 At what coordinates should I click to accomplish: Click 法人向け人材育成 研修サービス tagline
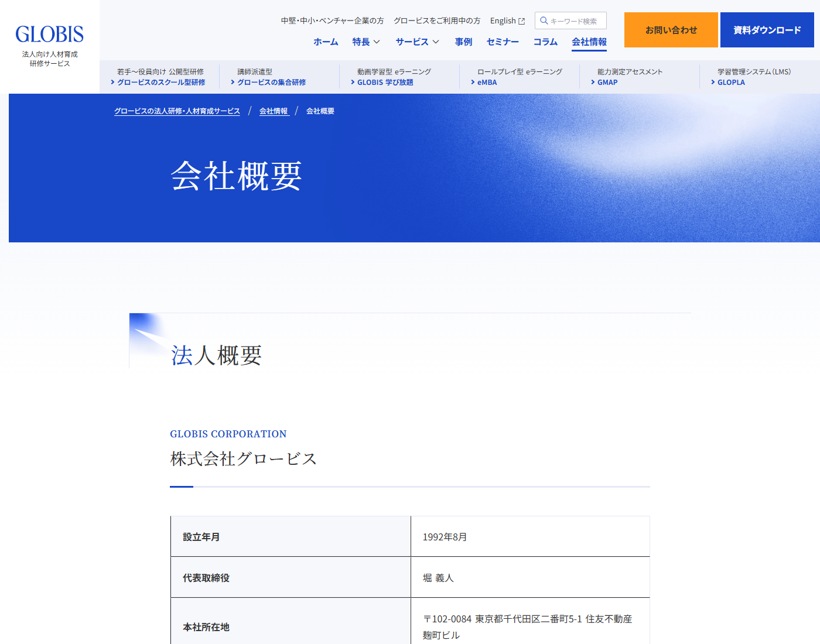50,59
